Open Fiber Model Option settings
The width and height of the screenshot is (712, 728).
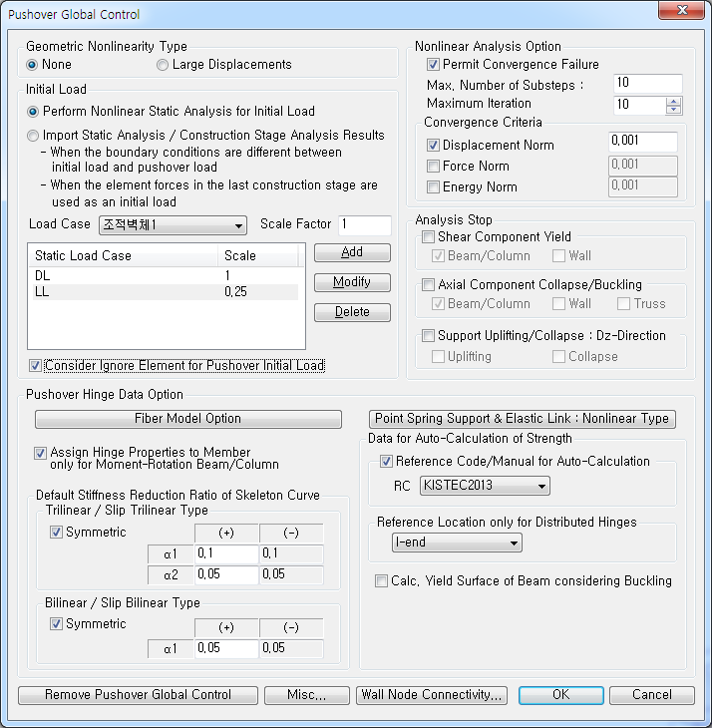(187, 419)
